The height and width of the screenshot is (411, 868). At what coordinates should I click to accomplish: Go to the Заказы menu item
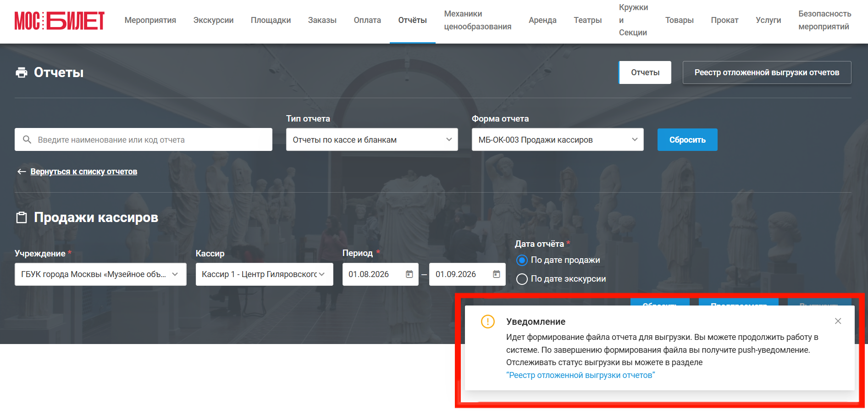[x=322, y=20]
